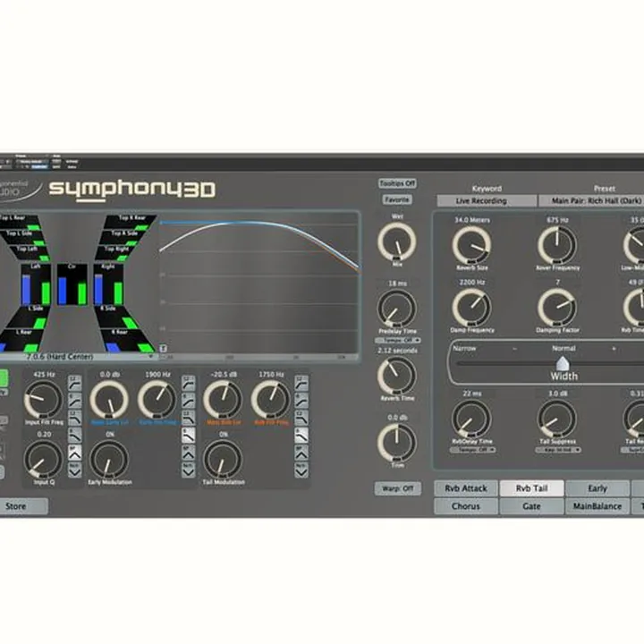
Task: Open the dropdown under Tail Suppress
Action: coord(558,450)
